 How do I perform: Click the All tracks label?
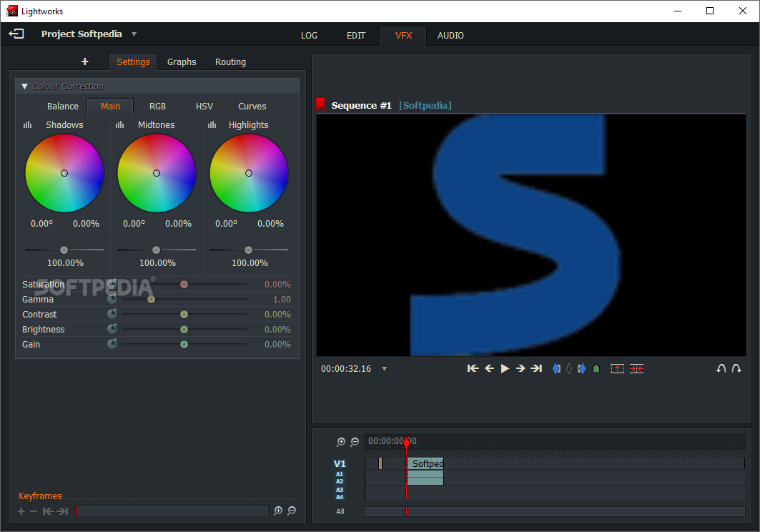click(340, 512)
